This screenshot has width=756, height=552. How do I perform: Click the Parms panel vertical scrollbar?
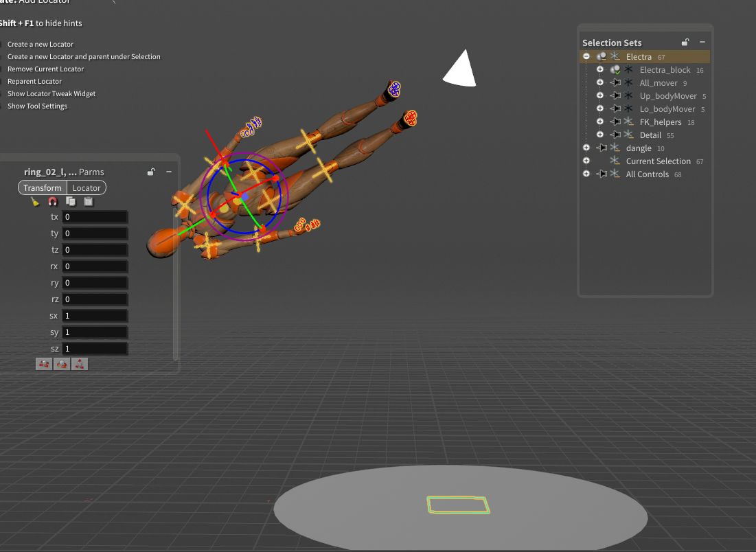[176, 284]
